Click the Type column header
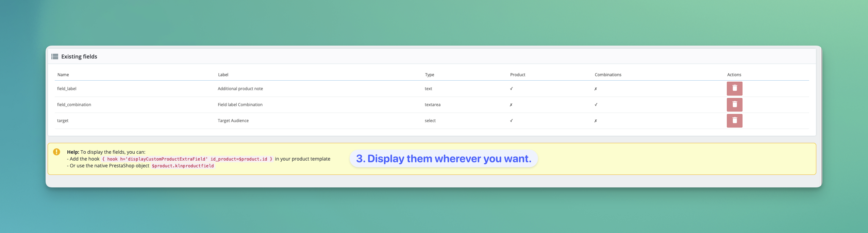This screenshot has width=868, height=233. (x=429, y=75)
